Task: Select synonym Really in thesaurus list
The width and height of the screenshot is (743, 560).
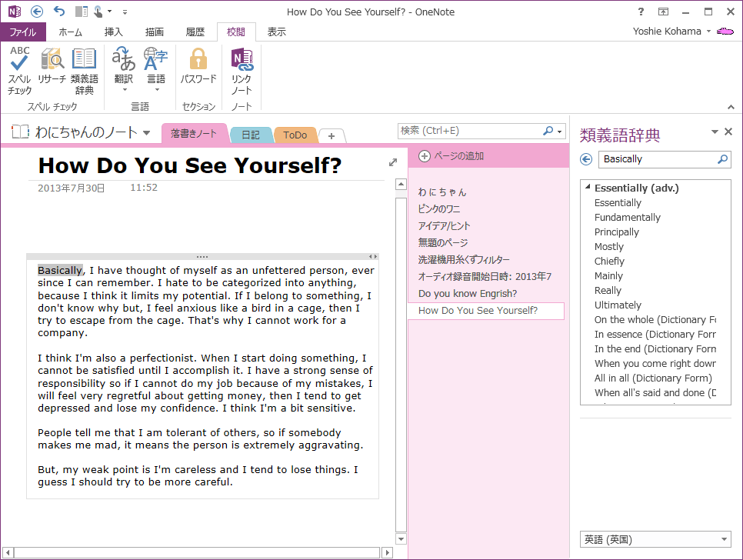Action: pyautogui.click(x=608, y=291)
